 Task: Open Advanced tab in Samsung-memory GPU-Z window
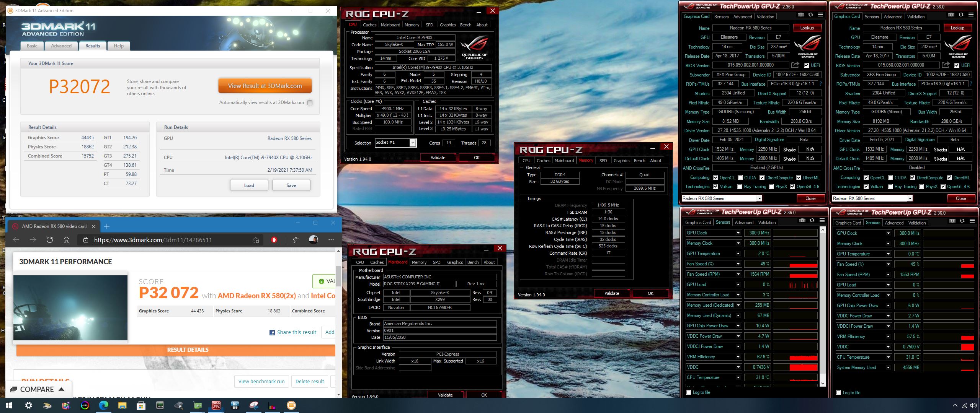click(743, 17)
